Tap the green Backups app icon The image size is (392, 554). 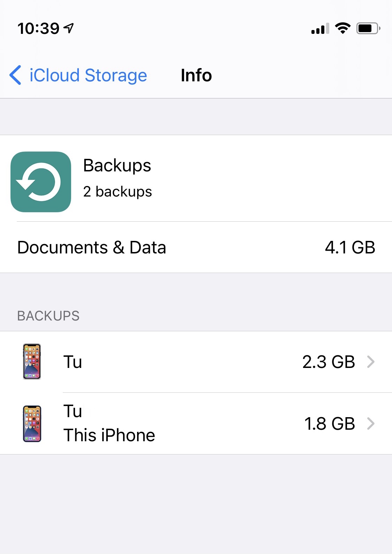point(41,182)
